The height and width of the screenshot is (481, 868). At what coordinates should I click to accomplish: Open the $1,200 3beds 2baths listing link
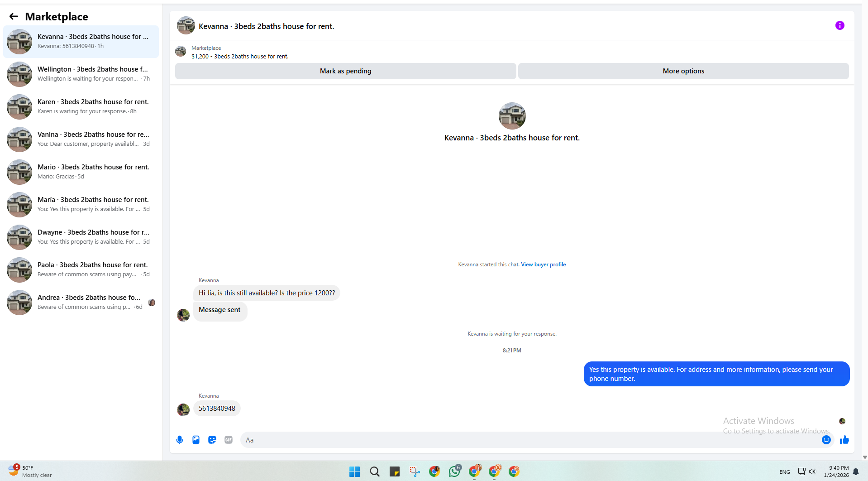click(x=240, y=57)
